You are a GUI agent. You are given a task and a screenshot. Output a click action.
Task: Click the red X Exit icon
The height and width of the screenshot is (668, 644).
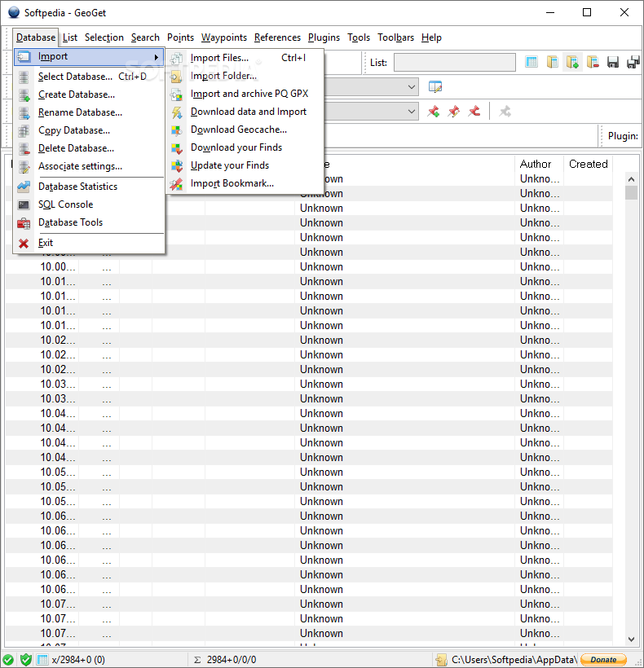[24, 244]
